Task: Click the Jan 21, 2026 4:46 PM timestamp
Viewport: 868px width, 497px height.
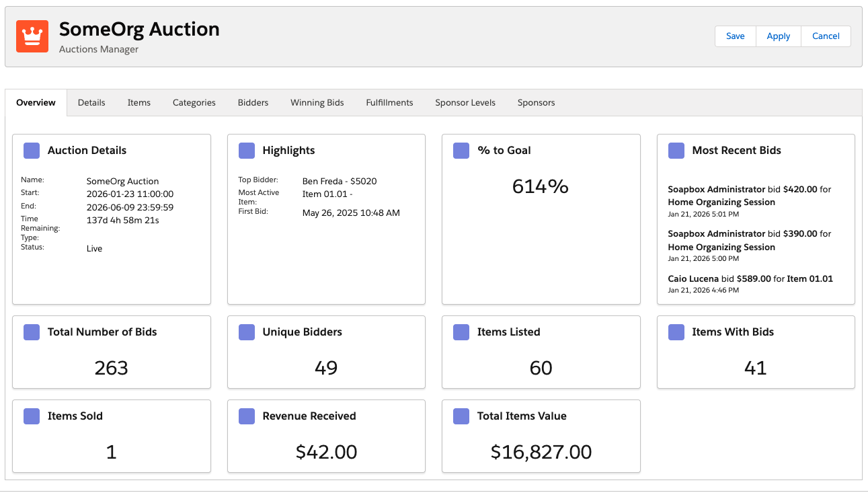Action: click(703, 291)
